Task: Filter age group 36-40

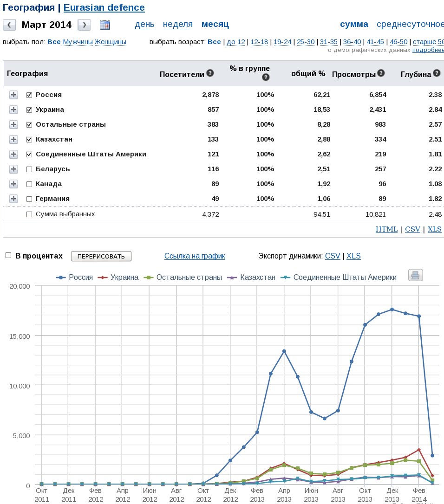Action: coord(352,42)
